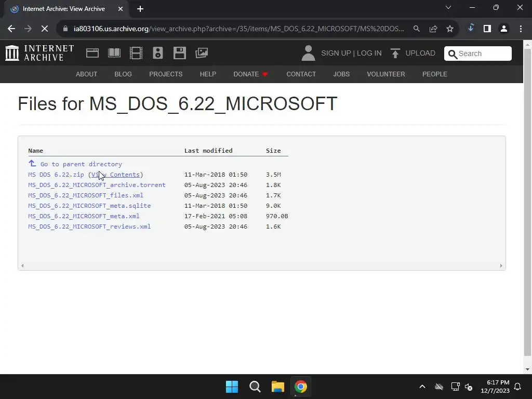This screenshot has width=532, height=399.
Task: Open Chrome three-dot menu
Action: coord(521,29)
